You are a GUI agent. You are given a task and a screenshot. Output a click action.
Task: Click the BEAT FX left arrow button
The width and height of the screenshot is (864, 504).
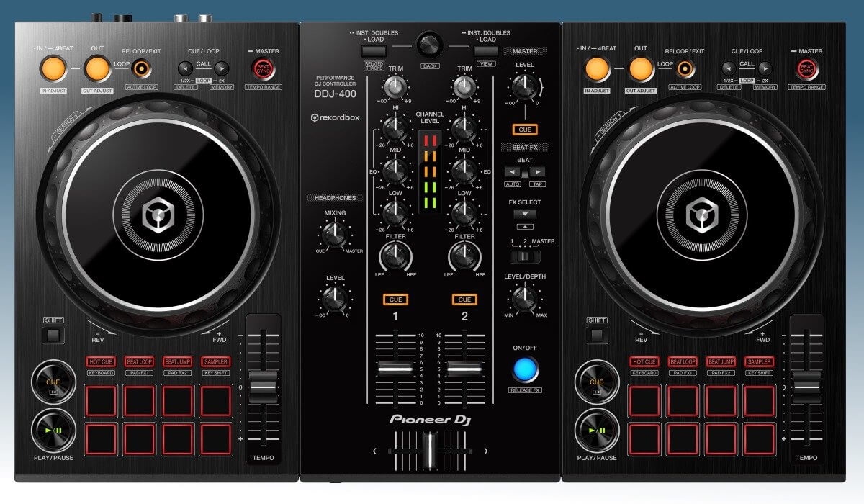coord(511,172)
